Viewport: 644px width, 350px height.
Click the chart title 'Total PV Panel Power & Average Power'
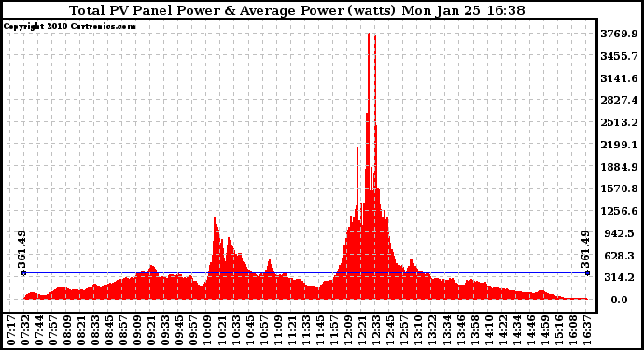pyautogui.click(x=206, y=10)
